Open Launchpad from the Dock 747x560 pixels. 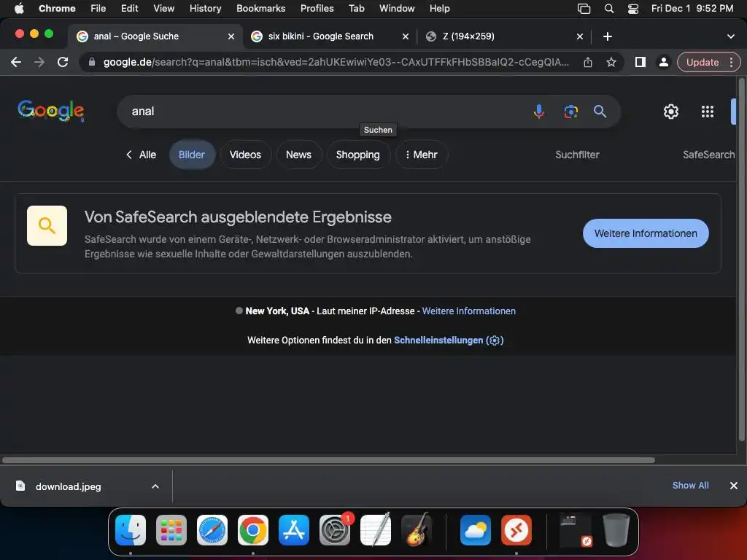pyautogui.click(x=171, y=530)
